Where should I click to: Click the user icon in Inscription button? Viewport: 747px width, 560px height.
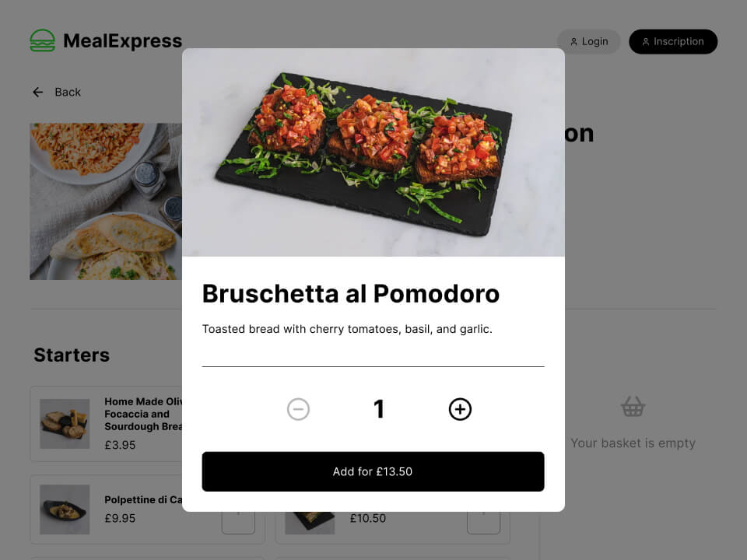(x=646, y=42)
